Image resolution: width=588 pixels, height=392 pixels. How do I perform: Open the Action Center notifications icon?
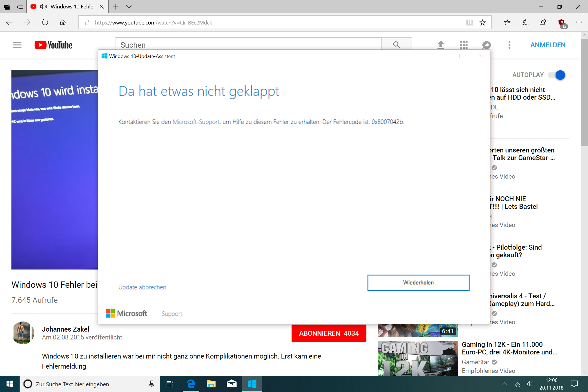[574, 384]
